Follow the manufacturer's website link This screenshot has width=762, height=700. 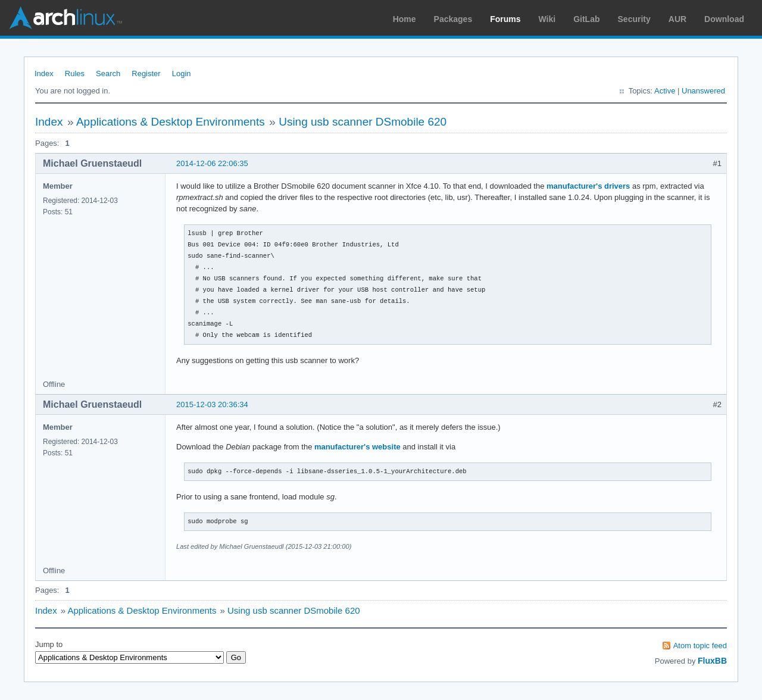coord(357,447)
